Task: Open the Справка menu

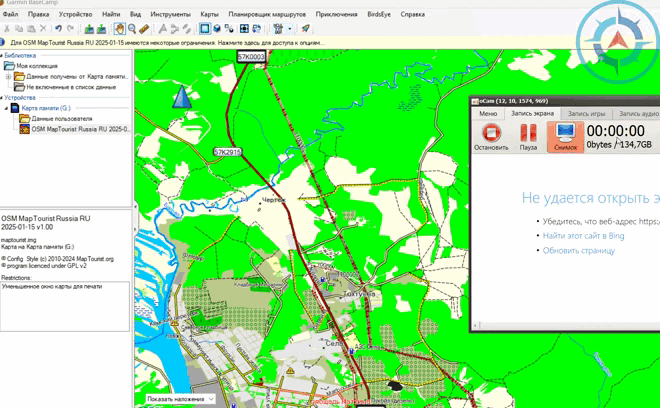Action: click(412, 14)
